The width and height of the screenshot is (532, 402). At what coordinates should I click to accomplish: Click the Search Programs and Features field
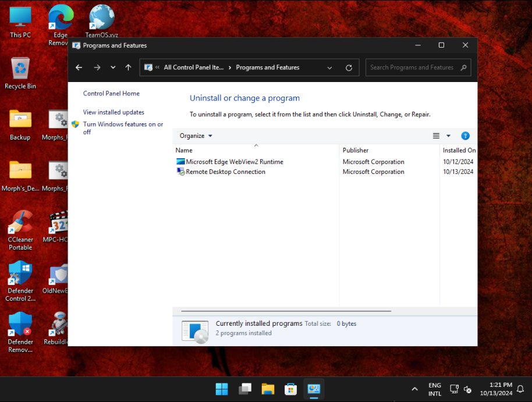(x=412, y=67)
